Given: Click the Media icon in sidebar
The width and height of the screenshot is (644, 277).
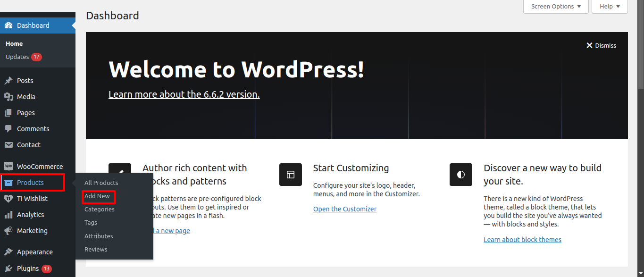Looking at the screenshot, I should (8, 97).
